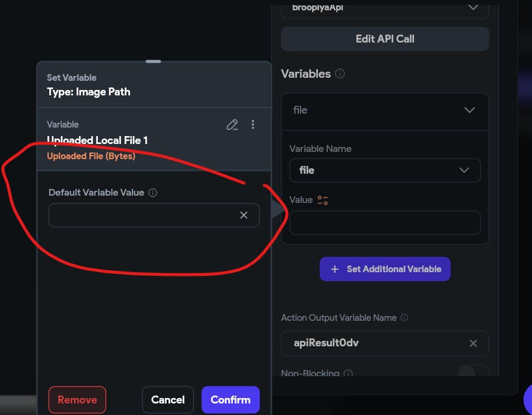Confirm the variable selection
The height and width of the screenshot is (415, 532).
point(230,400)
